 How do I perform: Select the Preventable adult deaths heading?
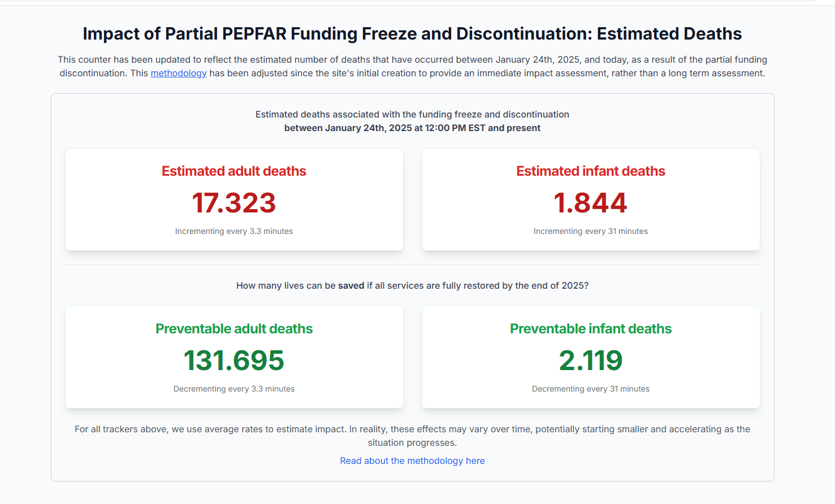tap(233, 329)
